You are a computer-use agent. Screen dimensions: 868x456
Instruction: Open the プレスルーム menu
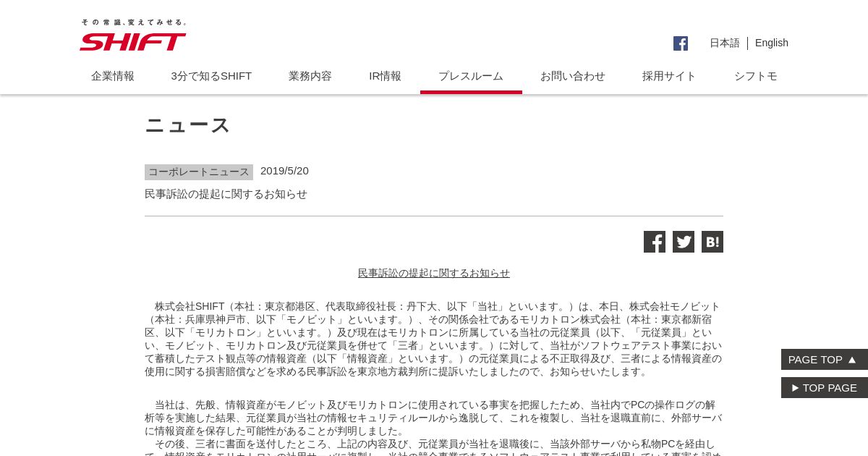click(471, 76)
